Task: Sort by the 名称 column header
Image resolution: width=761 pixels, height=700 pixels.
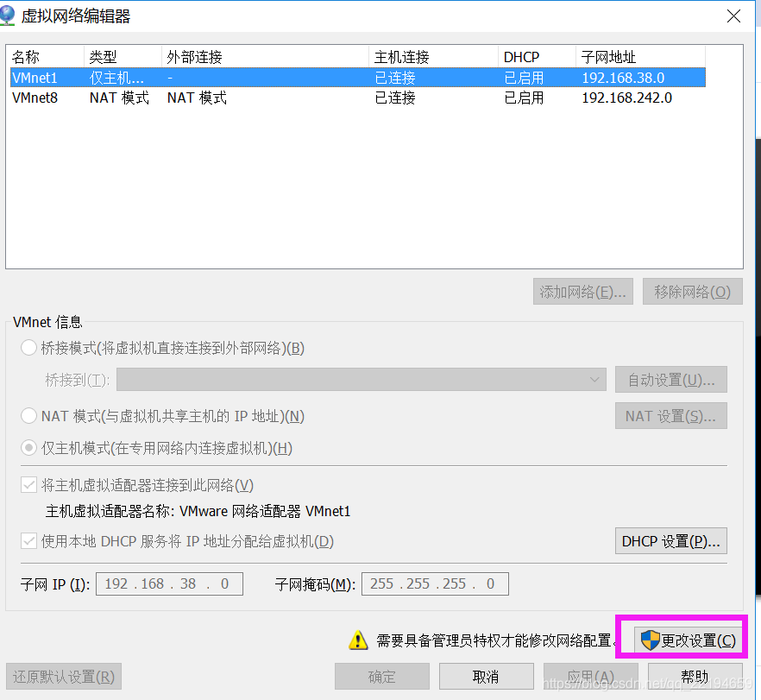Action: [47, 57]
